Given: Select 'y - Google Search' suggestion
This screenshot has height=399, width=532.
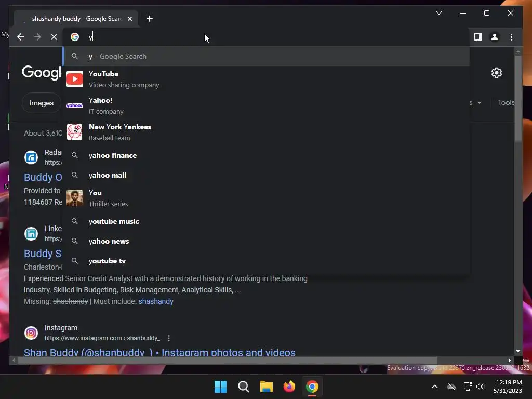Looking at the screenshot, I should coord(267,56).
